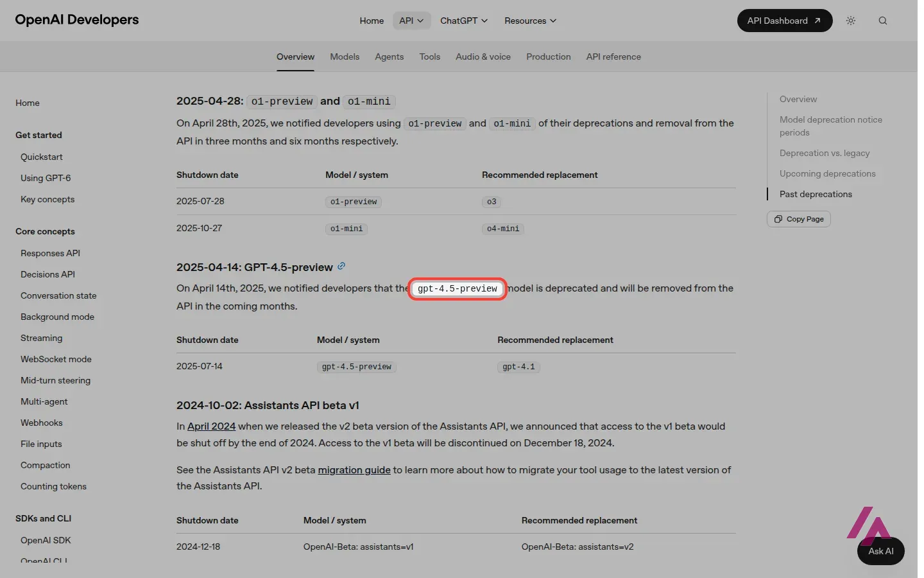Screen dimensions: 924x578
Task: Go to Home in the top navigation
Action: (x=372, y=21)
